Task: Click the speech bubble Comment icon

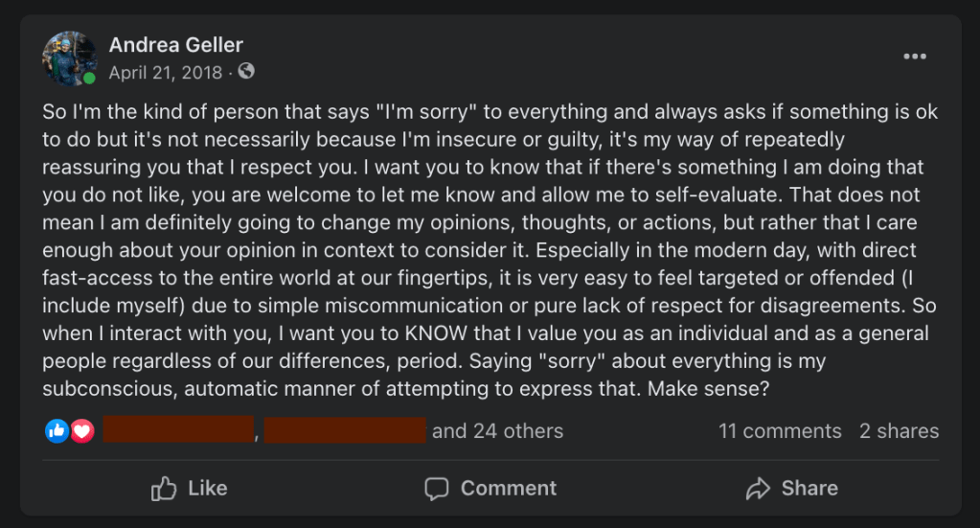Action: (437, 489)
